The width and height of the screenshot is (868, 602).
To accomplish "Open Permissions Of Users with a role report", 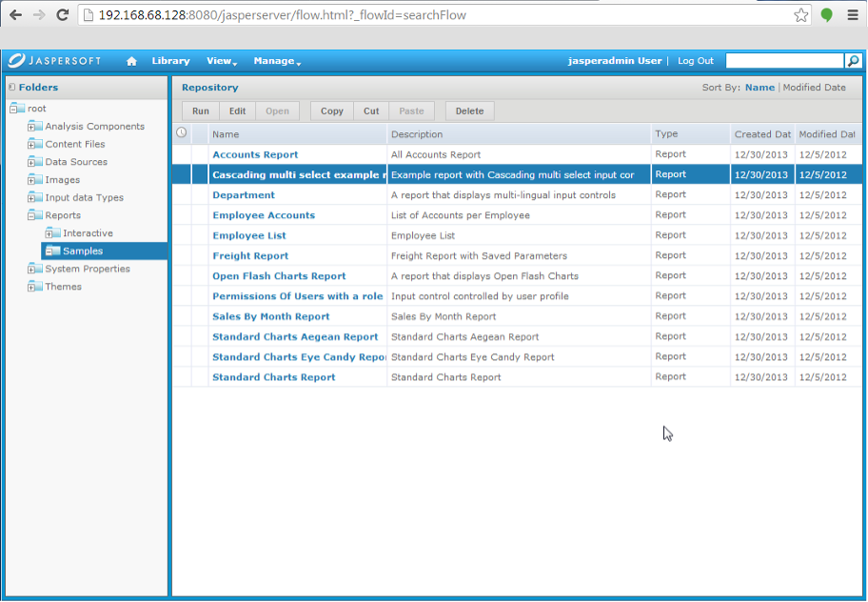I will 298,296.
